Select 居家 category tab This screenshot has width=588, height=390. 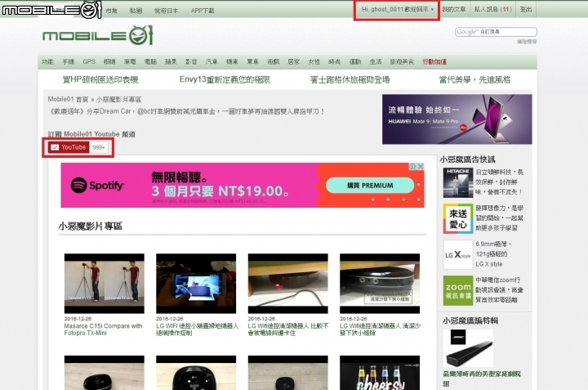tap(294, 61)
